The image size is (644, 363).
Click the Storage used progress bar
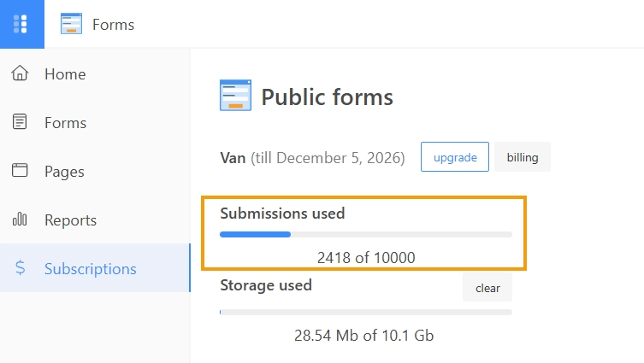point(365,313)
